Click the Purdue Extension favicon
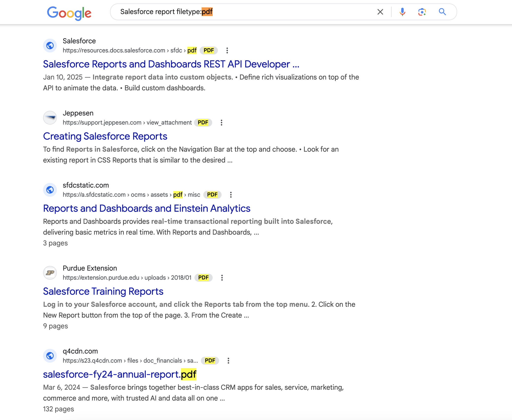 point(50,273)
